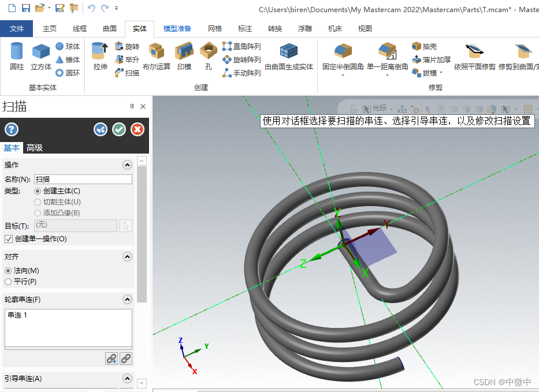Select Normal (法向) alignment radio

pyautogui.click(x=8, y=271)
